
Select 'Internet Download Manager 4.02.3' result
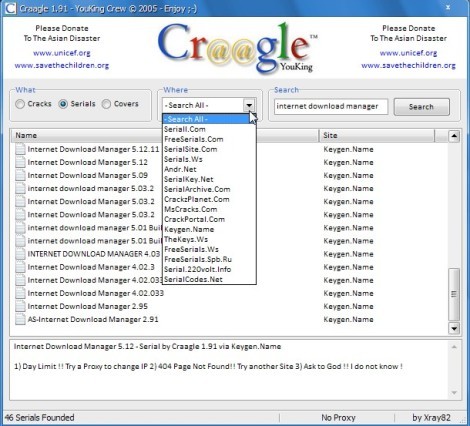(91, 267)
